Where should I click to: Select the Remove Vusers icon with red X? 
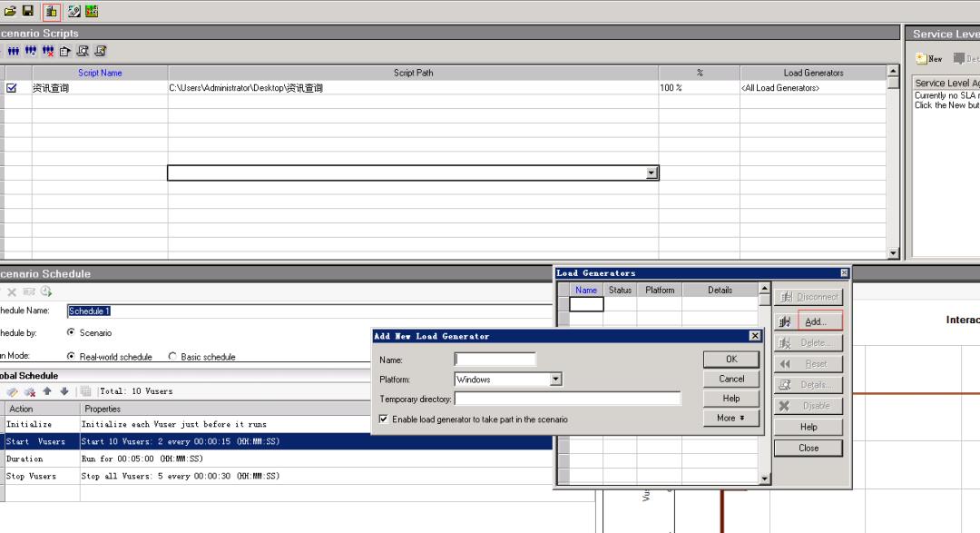pyautogui.click(x=48, y=51)
